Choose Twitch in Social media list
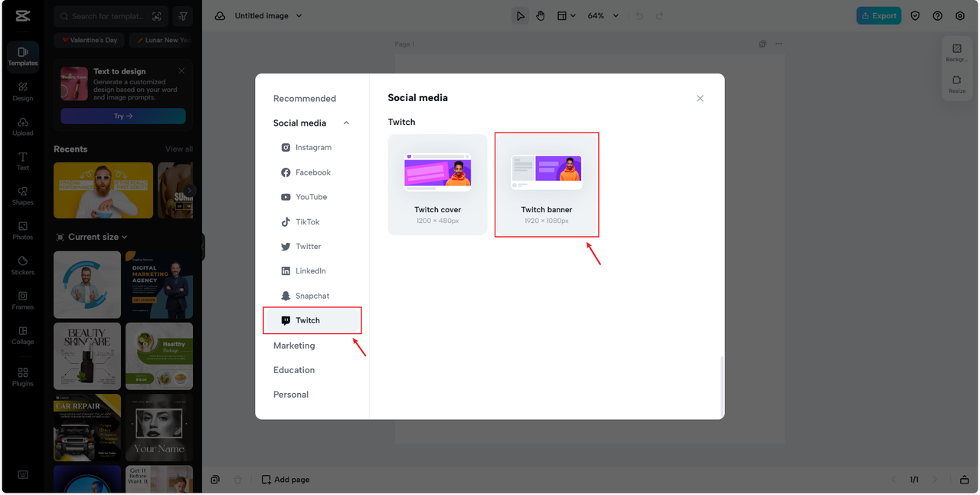Screen dimensions: 980x495 pos(312,320)
